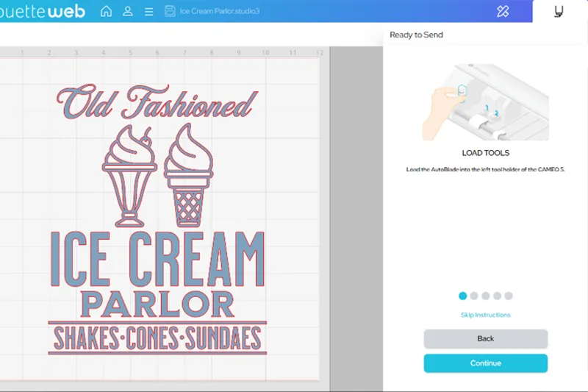
Task: Go to the Home page icon
Action: [107, 11]
